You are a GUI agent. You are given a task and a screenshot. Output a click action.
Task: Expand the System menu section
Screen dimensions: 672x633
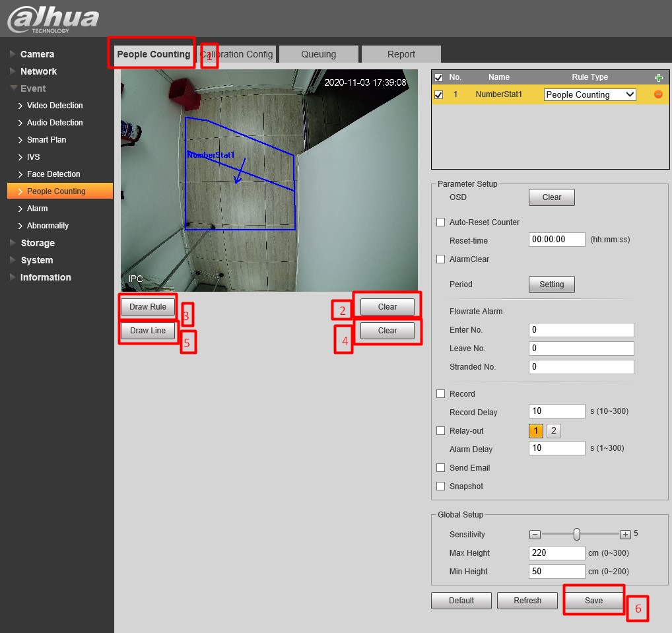tap(37, 260)
